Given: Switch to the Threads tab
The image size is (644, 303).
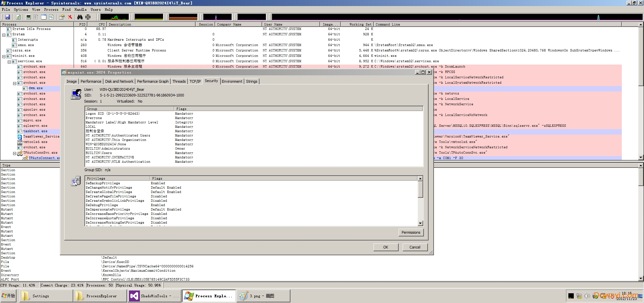Looking at the screenshot, I should [179, 81].
